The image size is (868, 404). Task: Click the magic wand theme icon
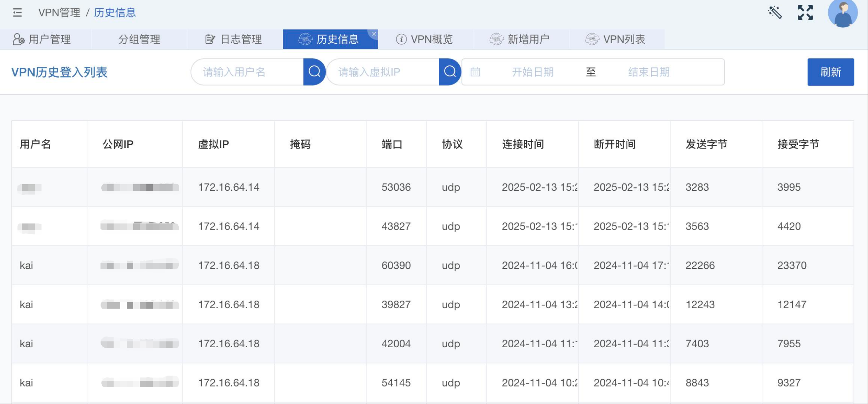click(x=775, y=13)
